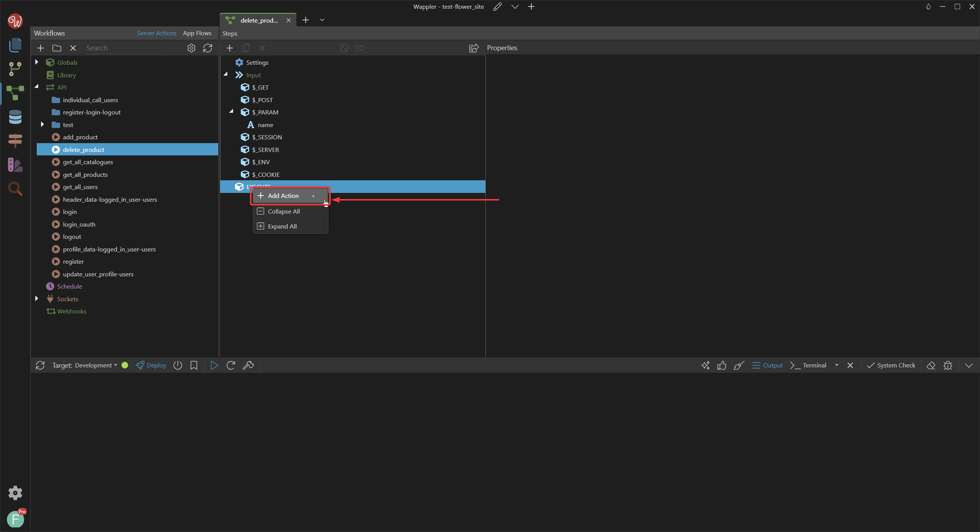980x532 pixels.
Task: Disable the selected step
Action: (344, 48)
